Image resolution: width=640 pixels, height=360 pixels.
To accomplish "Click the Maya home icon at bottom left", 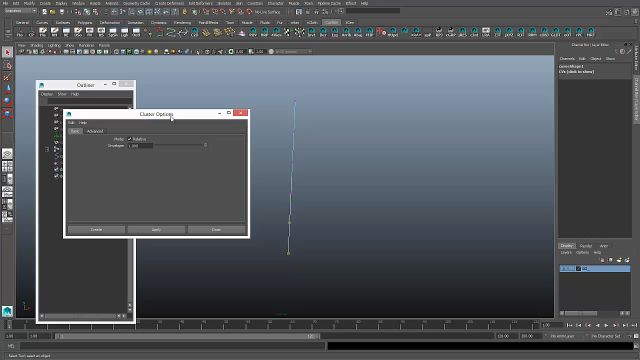I will (7, 311).
